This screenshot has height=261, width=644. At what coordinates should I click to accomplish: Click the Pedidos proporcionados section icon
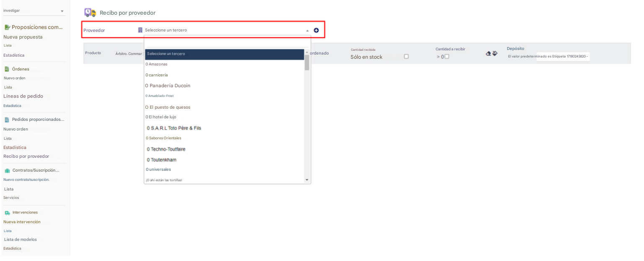click(x=7, y=120)
